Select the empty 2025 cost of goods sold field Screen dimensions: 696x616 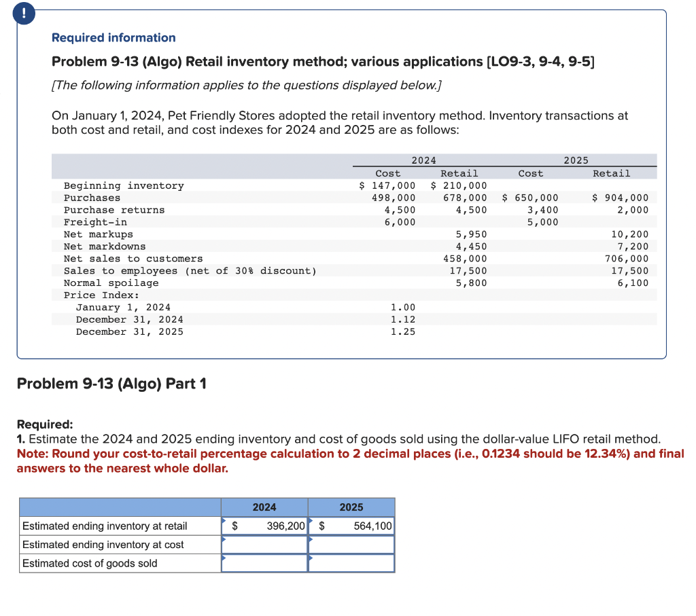(351, 562)
